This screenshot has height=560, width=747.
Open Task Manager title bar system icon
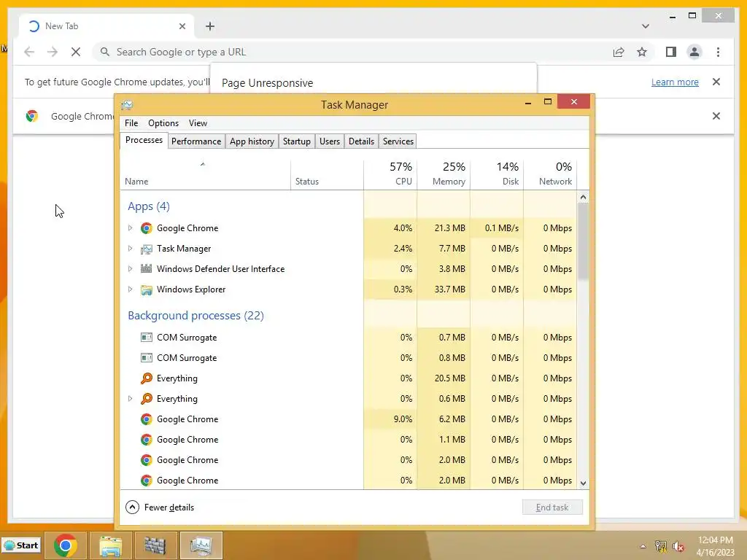click(x=127, y=105)
